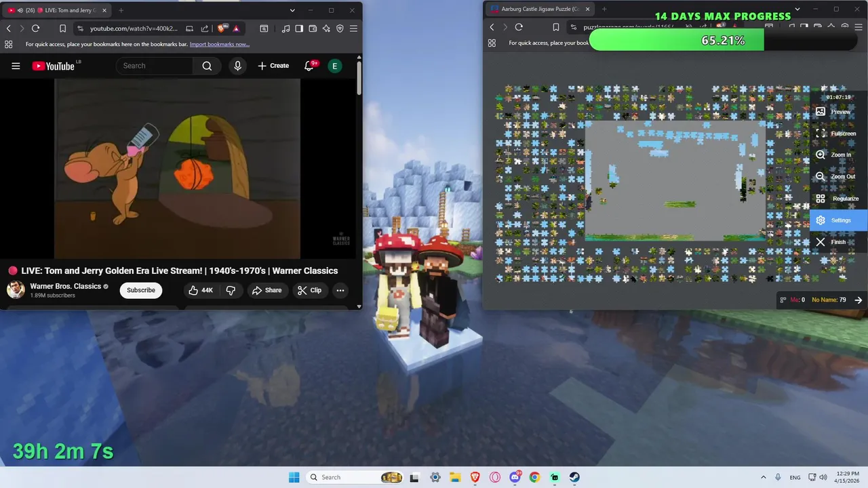Image resolution: width=868 pixels, height=488 pixels.
Task: Bookmark the YouTube page
Action: (62, 28)
